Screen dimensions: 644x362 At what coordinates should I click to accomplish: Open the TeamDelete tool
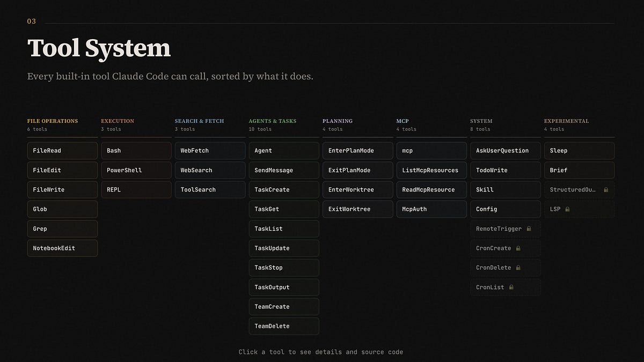[x=284, y=326]
